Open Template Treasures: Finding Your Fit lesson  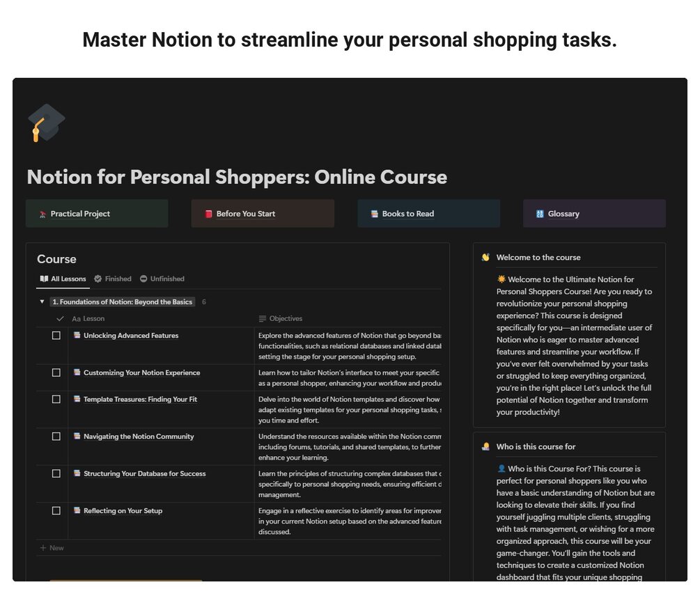tap(140, 400)
